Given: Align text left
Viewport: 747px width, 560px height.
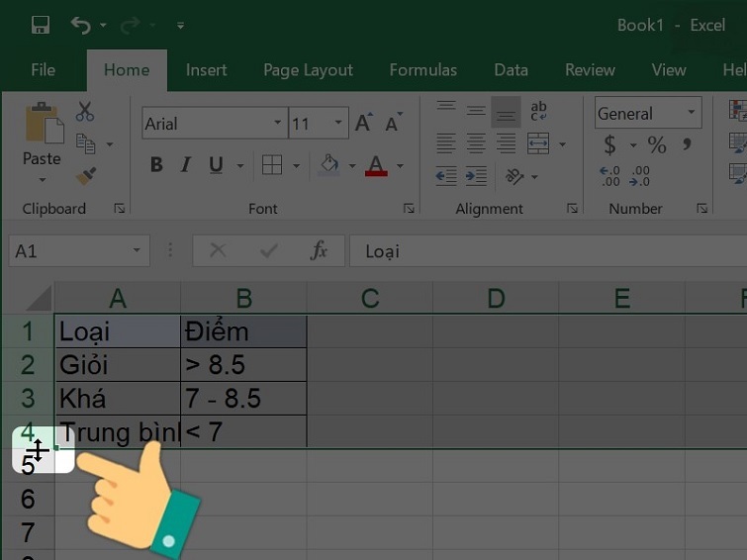Looking at the screenshot, I should point(446,143).
